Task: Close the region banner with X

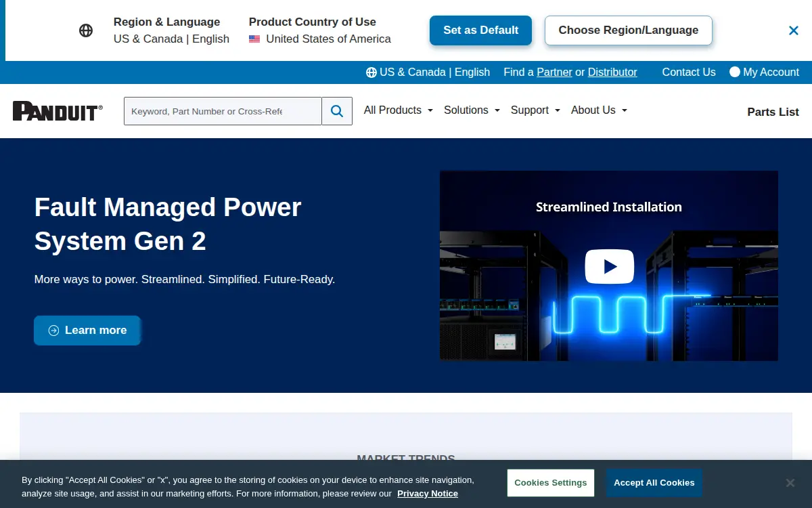Action: 794,30
